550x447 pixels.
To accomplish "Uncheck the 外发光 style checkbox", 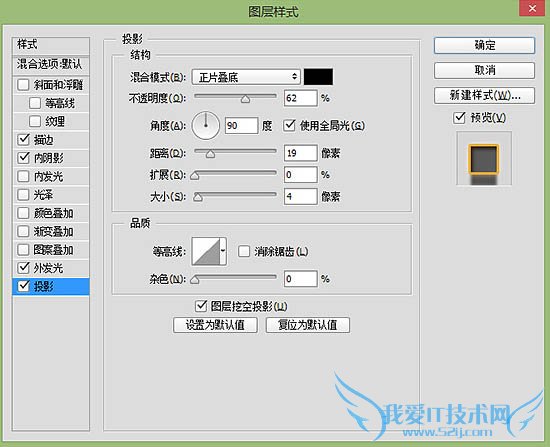I will click(23, 268).
